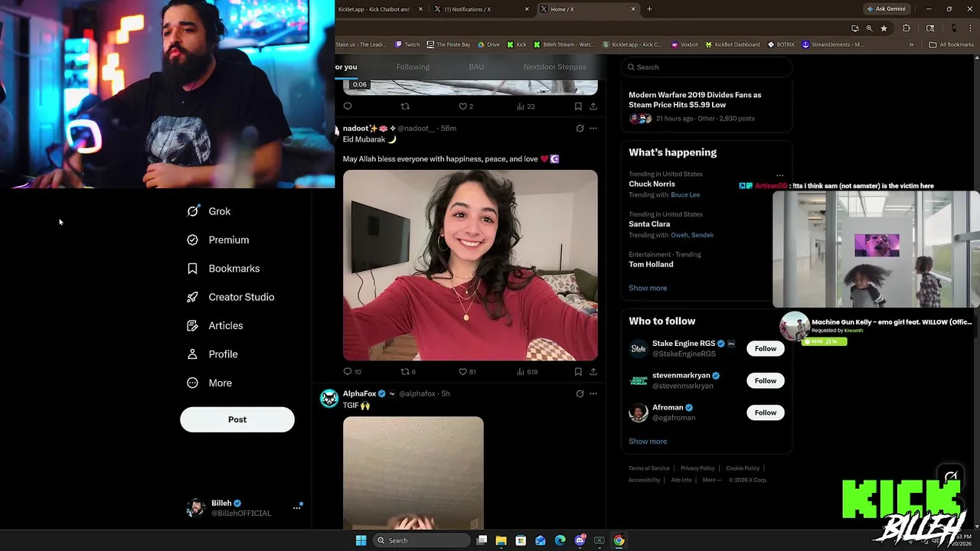980x551 pixels.
Task: Open Tom Holland trending topic
Action: coord(651,264)
